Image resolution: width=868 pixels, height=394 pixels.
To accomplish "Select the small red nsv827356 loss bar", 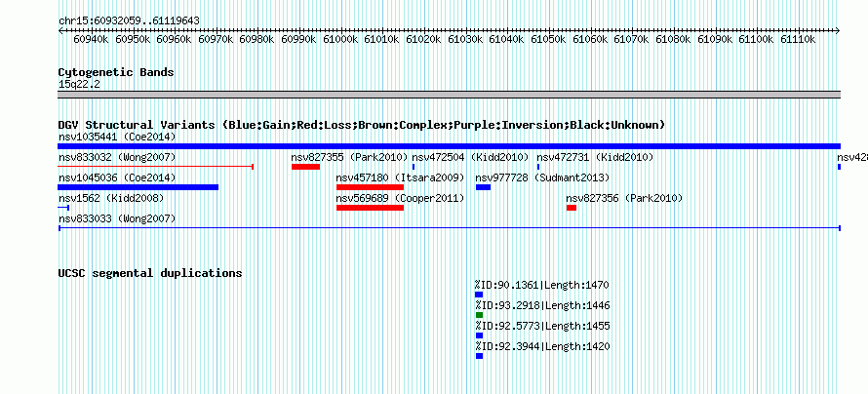I will pos(572,208).
